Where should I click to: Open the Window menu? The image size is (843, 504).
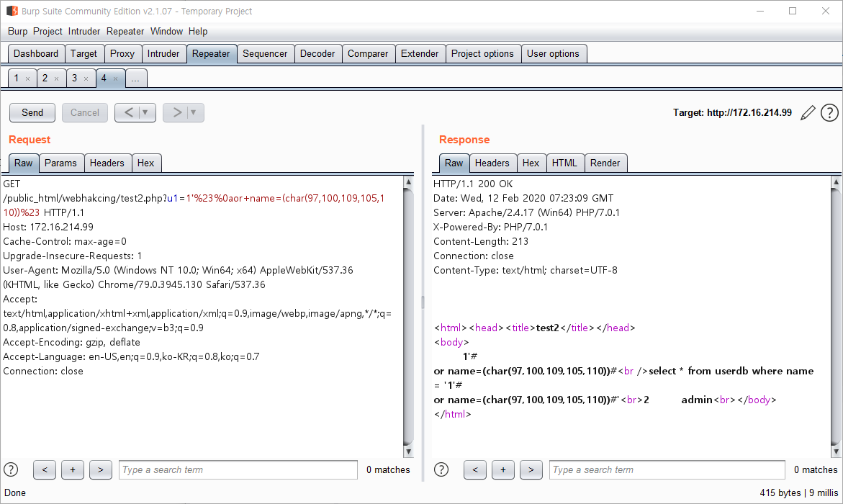tap(167, 31)
